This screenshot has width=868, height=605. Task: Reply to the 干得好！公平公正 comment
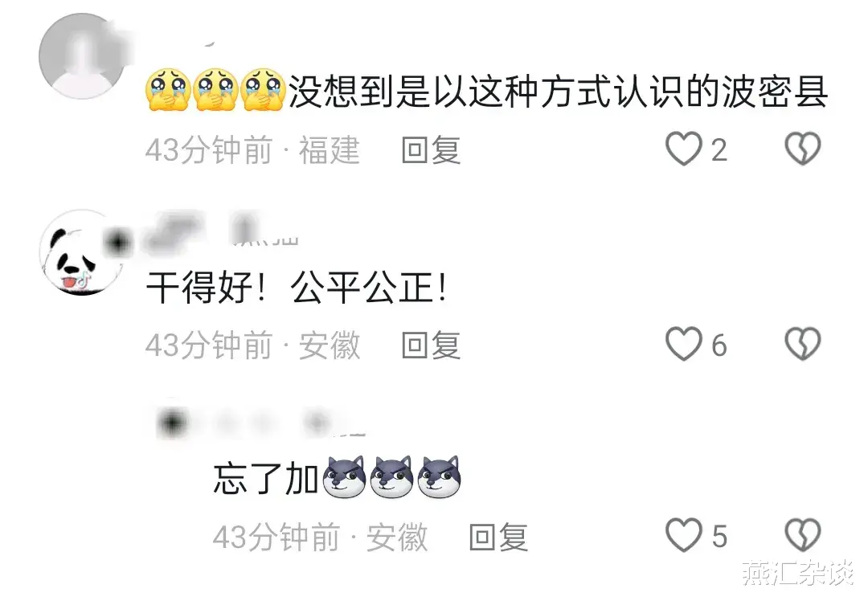point(432,345)
